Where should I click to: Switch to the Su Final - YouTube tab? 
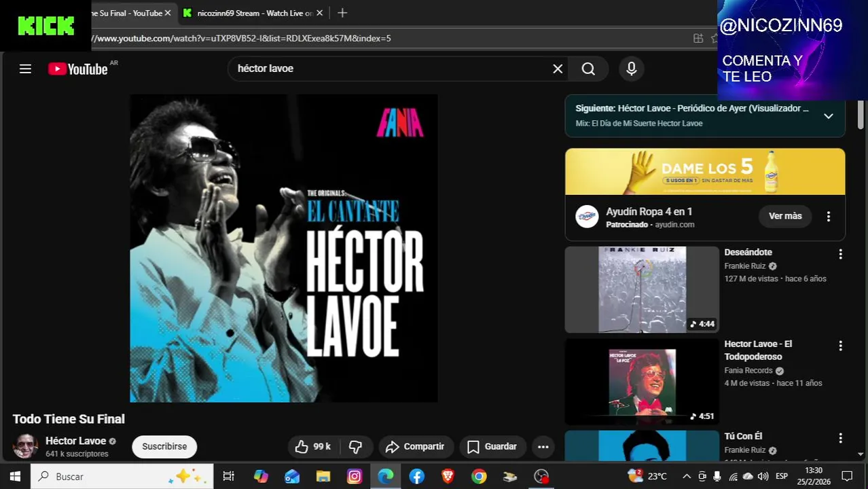(x=126, y=13)
